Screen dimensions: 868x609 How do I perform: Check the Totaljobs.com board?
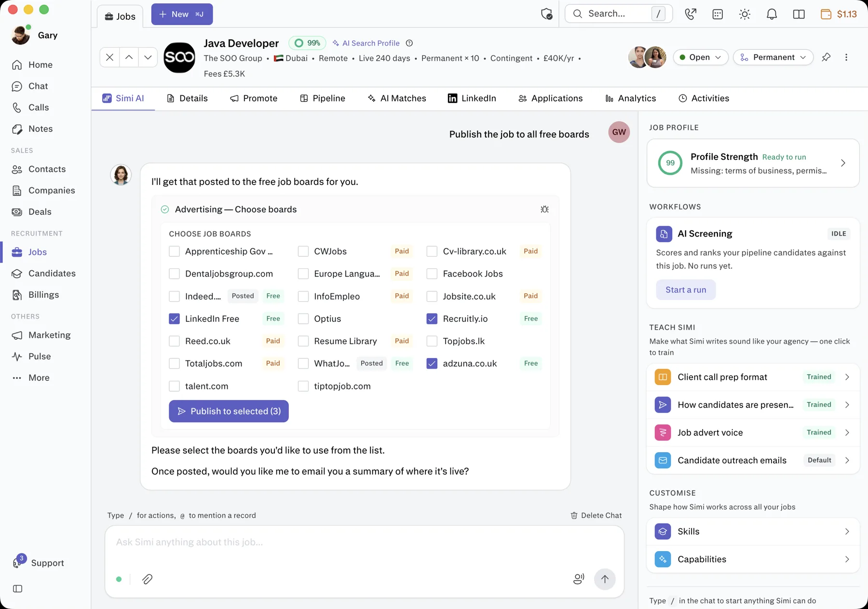tap(175, 363)
